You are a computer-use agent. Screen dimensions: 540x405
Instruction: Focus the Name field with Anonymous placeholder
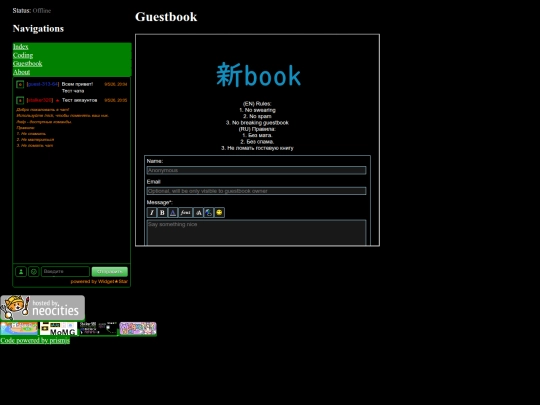click(257, 170)
